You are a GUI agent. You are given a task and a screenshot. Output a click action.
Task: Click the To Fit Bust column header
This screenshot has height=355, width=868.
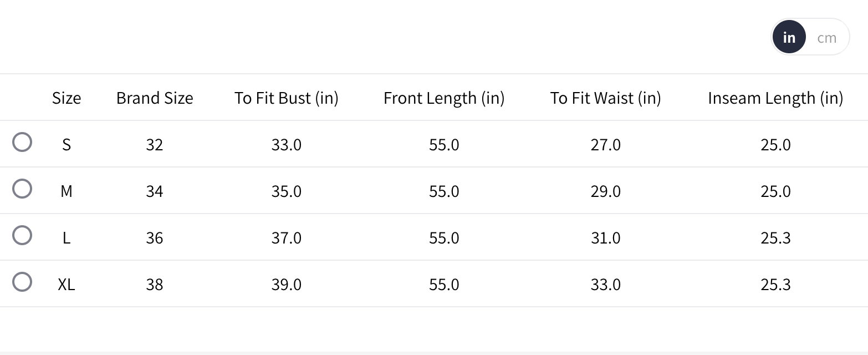pos(286,98)
